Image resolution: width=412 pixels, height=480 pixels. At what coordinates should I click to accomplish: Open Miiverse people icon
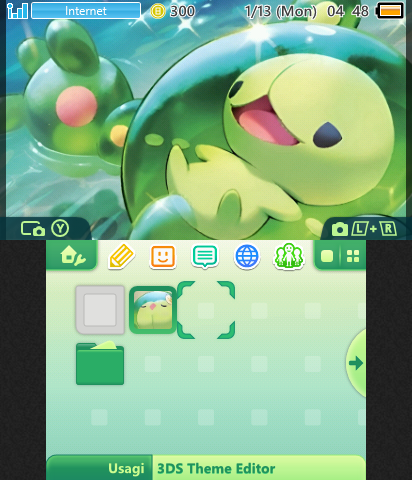(289, 256)
